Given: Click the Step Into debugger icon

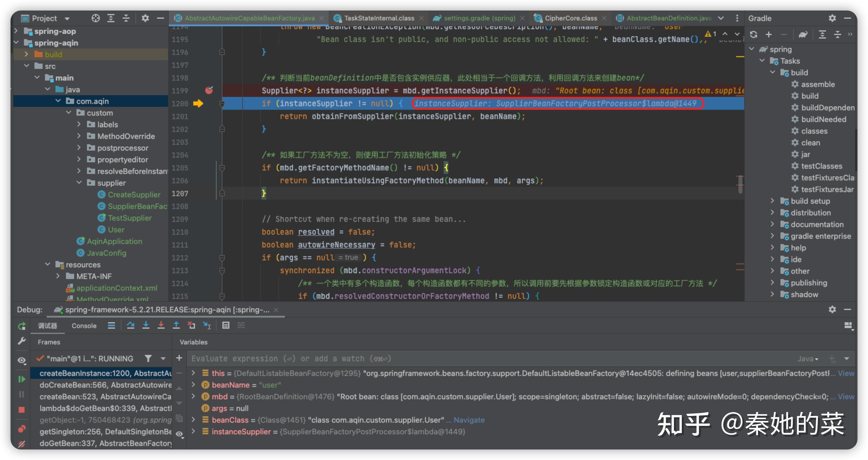Looking at the screenshot, I should [x=146, y=325].
